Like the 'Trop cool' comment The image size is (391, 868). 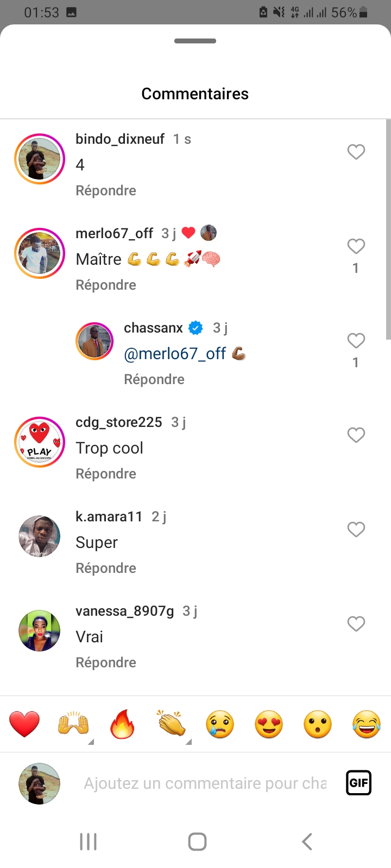coord(356,435)
